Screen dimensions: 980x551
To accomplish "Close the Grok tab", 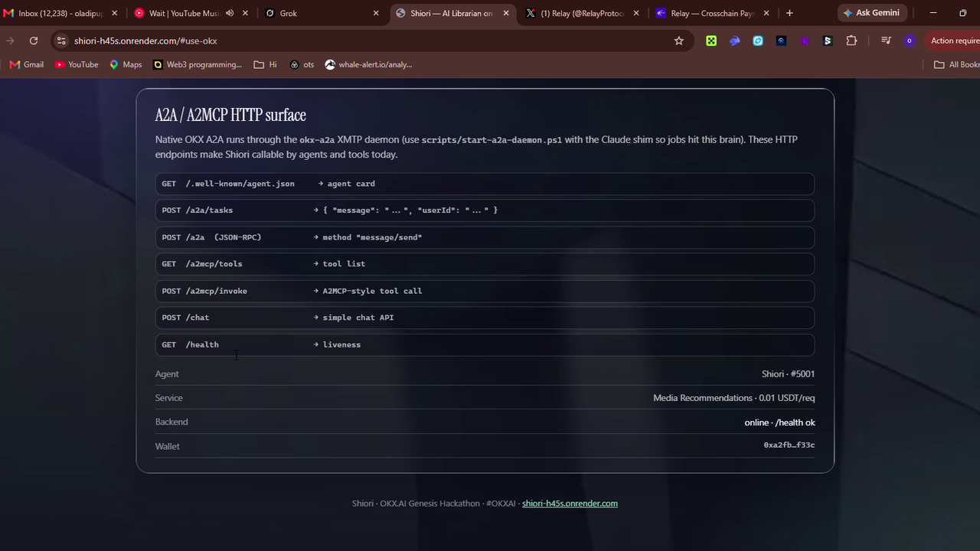I will [x=376, y=13].
